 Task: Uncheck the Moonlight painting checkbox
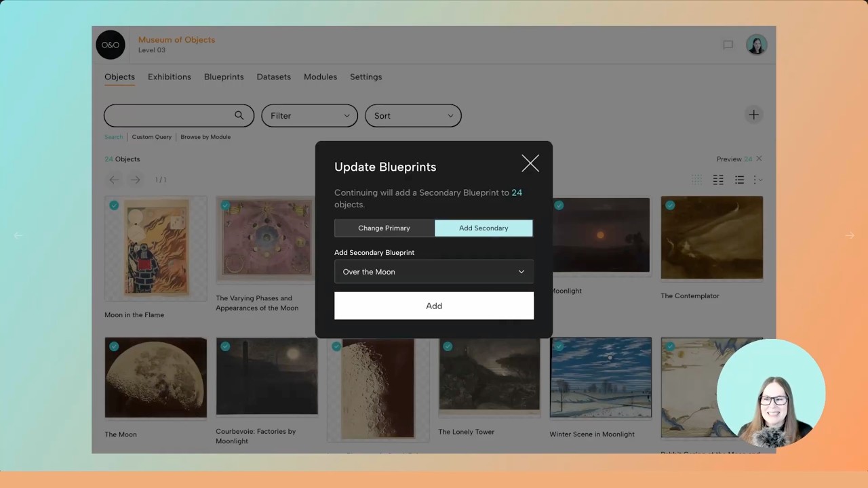[559, 205]
